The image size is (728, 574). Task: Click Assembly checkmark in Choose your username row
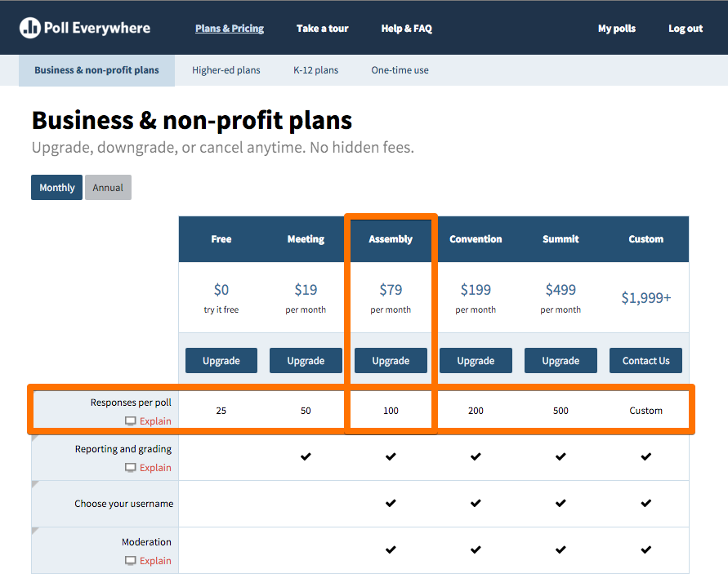pos(391,503)
